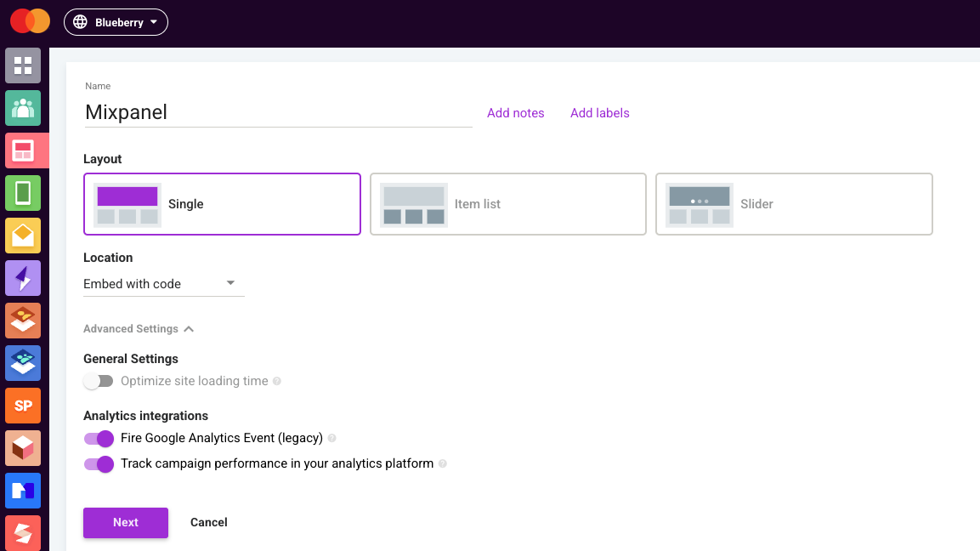This screenshot has width=980, height=551.
Task: Click the red-orange circles logo
Action: click(x=30, y=21)
